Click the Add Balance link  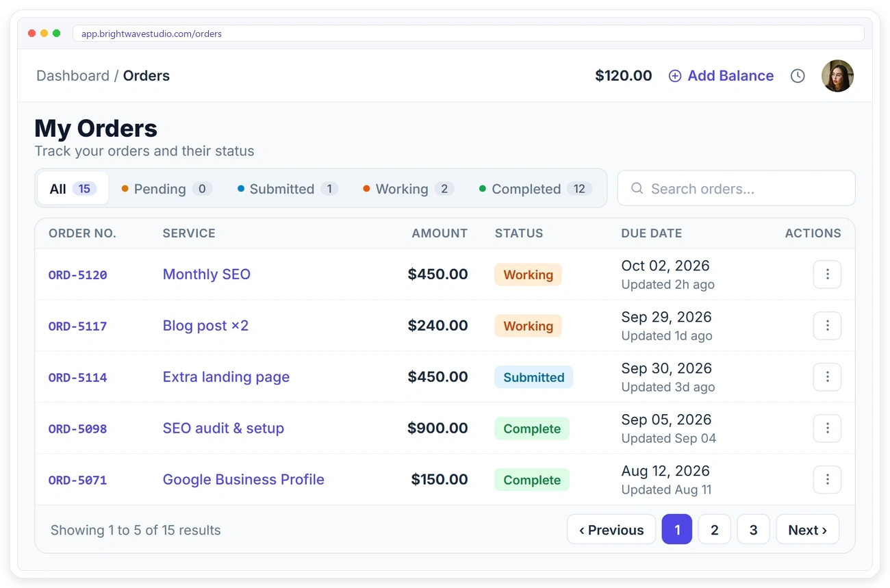tap(721, 76)
